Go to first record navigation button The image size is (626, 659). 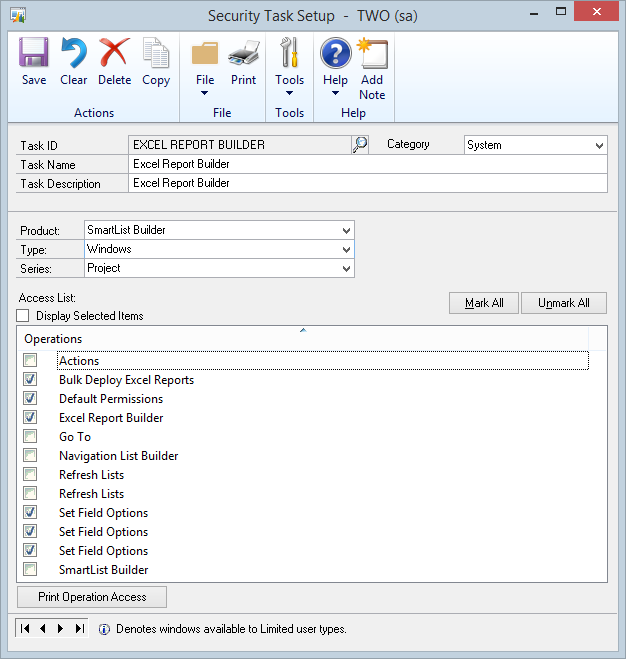coord(25,628)
